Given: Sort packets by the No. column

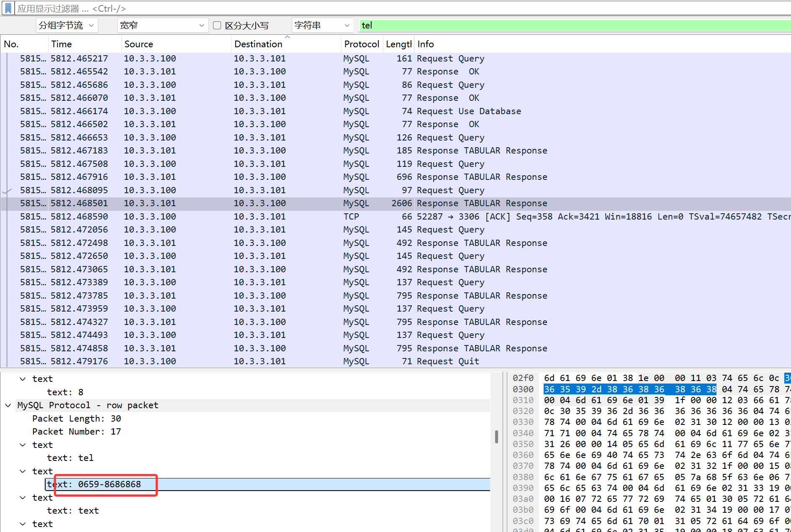Looking at the screenshot, I should (24, 44).
